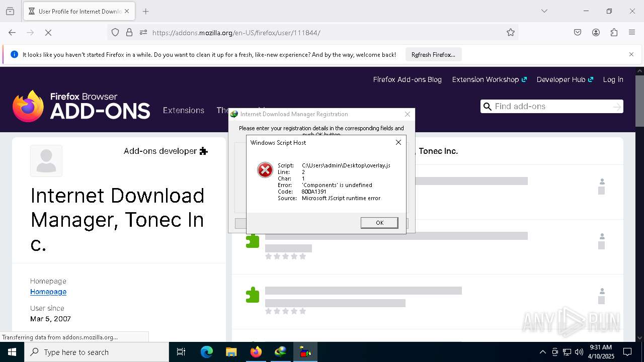
Task: Open the Extensions menu item
Action: pyautogui.click(x=183, y=110)
